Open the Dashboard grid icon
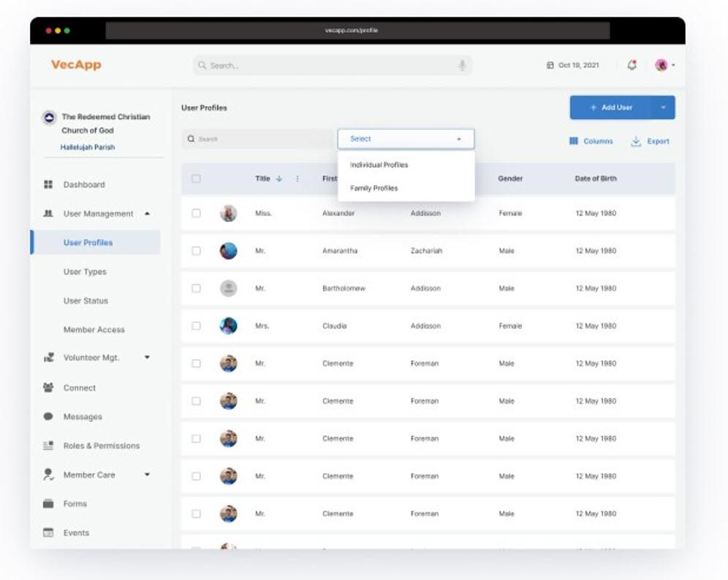 pyautogui.click(x=48, y=185)
